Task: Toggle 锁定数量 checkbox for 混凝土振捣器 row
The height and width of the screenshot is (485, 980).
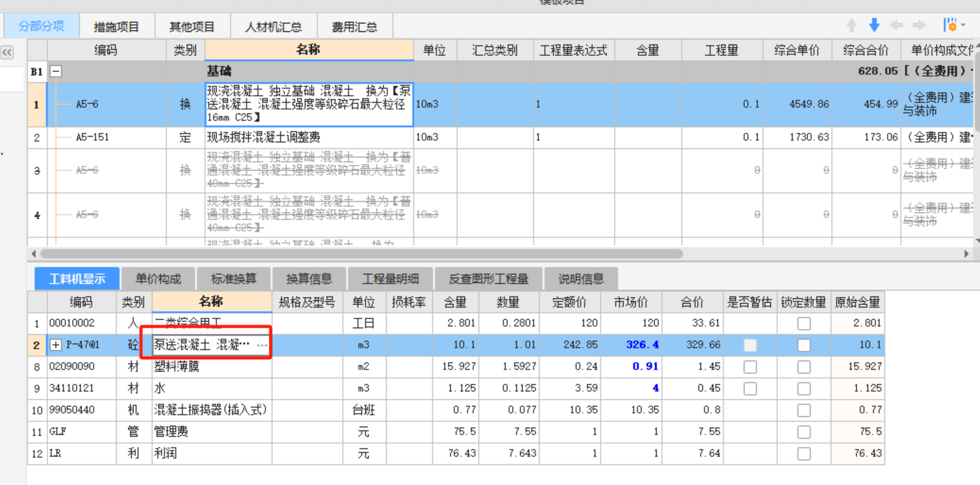Action: (804, 411)
